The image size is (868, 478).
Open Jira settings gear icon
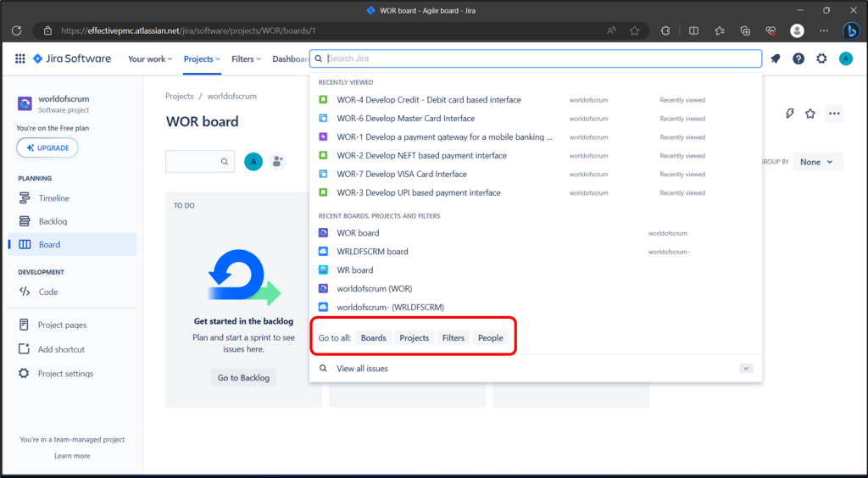pos(821,58)
